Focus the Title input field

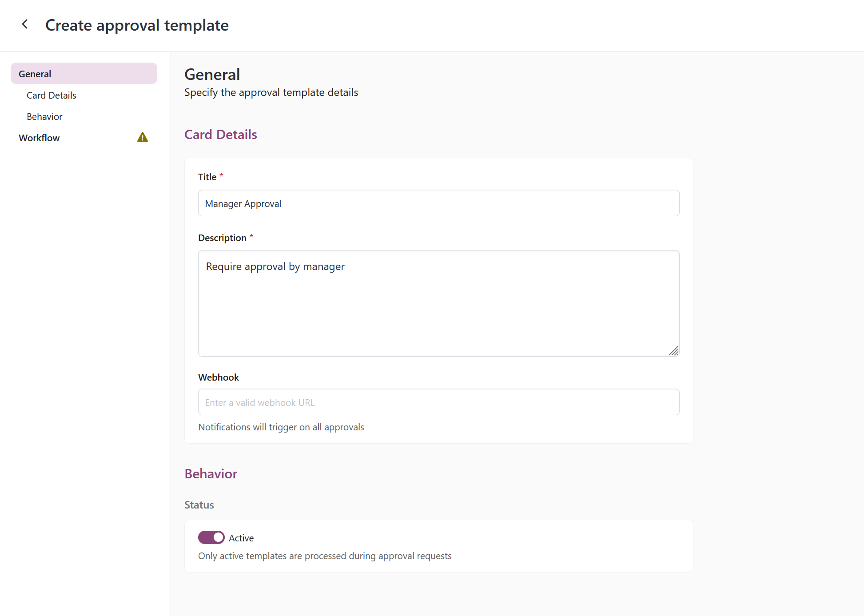(438, 203)
